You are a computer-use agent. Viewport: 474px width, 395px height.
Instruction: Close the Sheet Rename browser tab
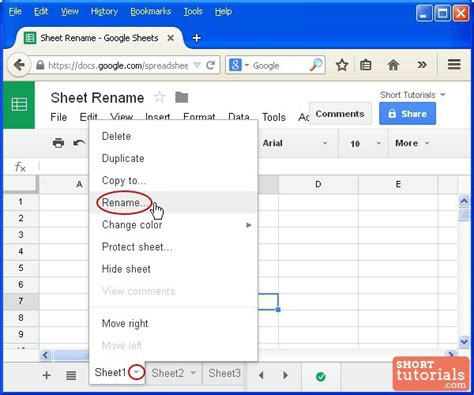pos(170,38)
